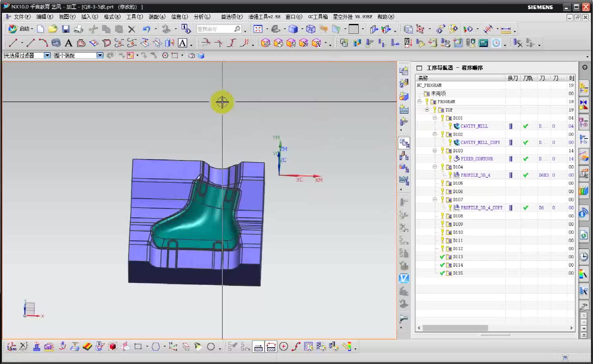Click the Undo arrow icon
Viewport: 593px width, 364px height.
point(146,29)
